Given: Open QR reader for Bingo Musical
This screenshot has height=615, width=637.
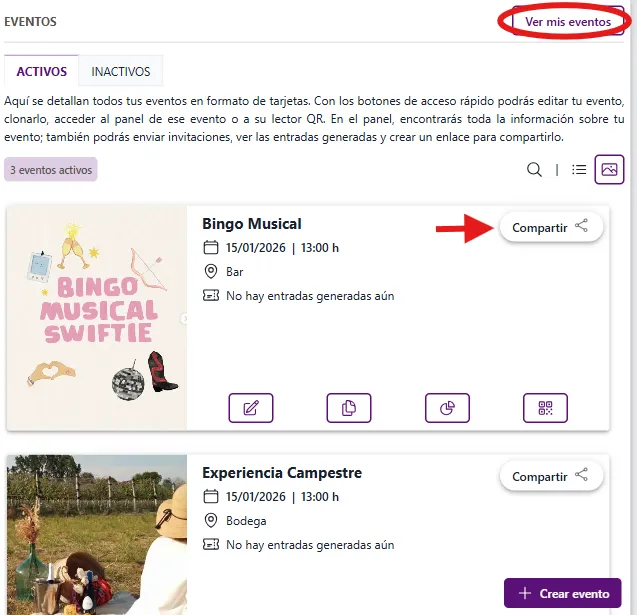Looking at the screenshot, I should pyautogui.click(x=545, y=407).
